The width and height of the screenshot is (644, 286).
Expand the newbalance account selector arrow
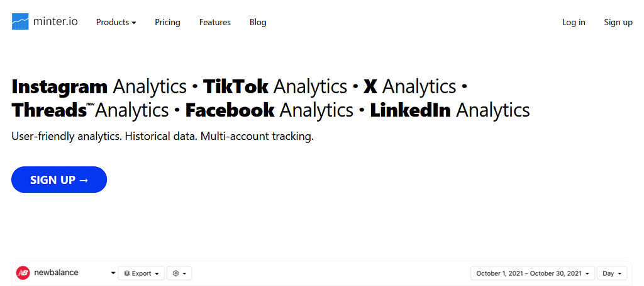113,273
